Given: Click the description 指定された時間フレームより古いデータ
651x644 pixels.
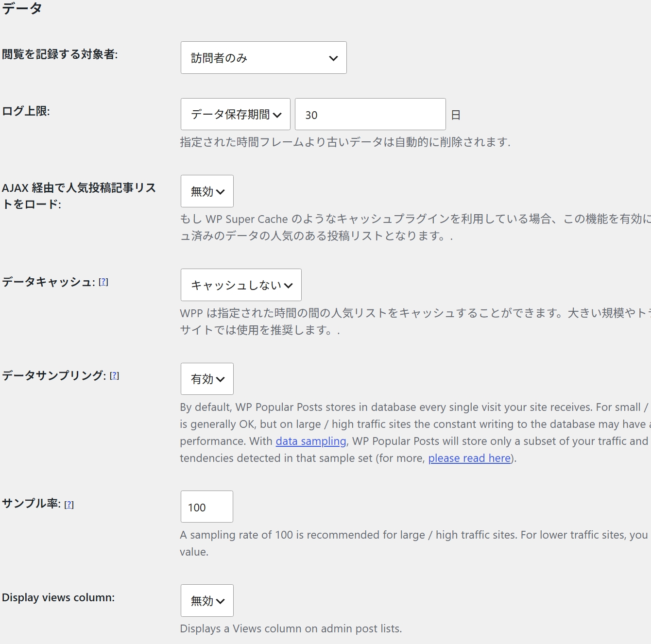Looking at the screenshot, I should [345, 142].
